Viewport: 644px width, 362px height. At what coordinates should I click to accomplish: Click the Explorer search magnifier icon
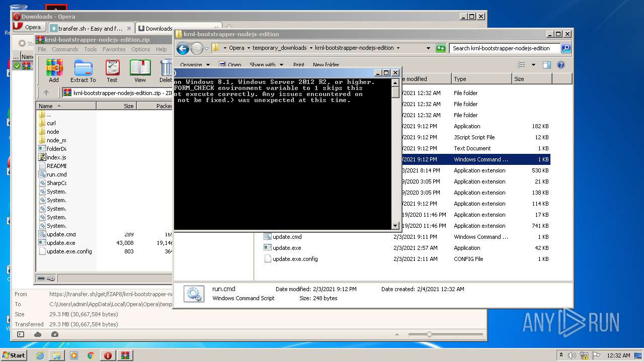(x=566, y=48)
